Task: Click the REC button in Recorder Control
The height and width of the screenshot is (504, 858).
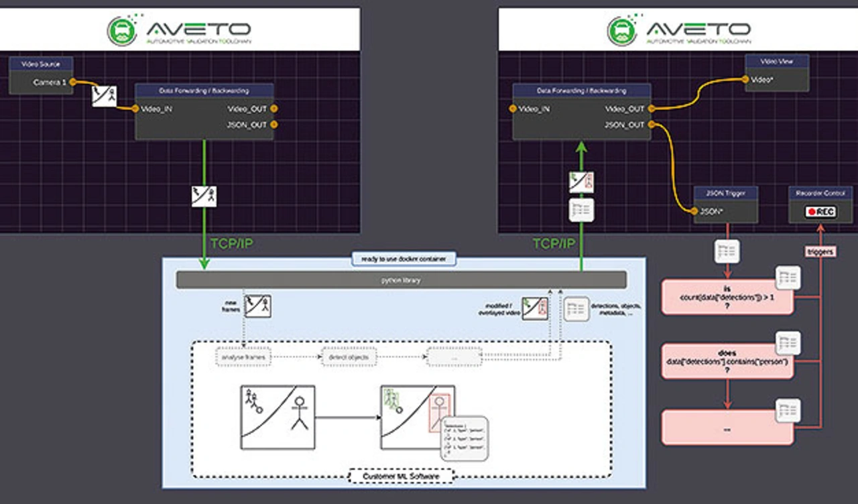Action: 820,212
